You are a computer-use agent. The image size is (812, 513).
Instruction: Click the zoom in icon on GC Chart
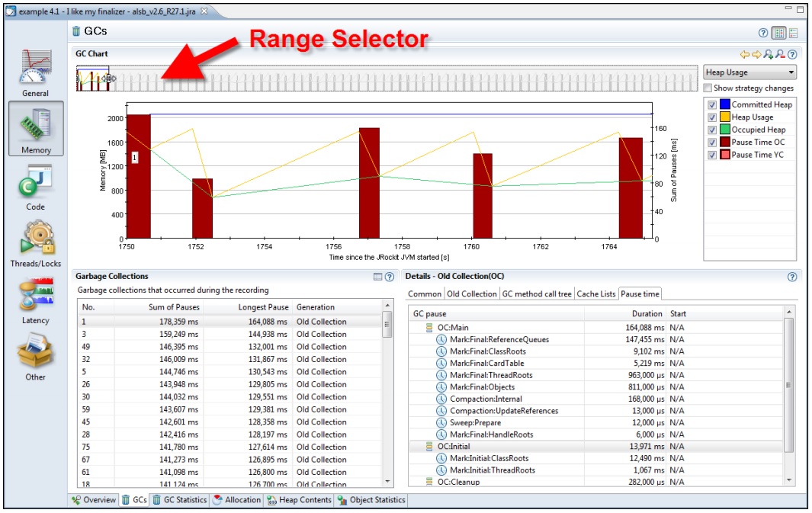[x=769, y=54]
